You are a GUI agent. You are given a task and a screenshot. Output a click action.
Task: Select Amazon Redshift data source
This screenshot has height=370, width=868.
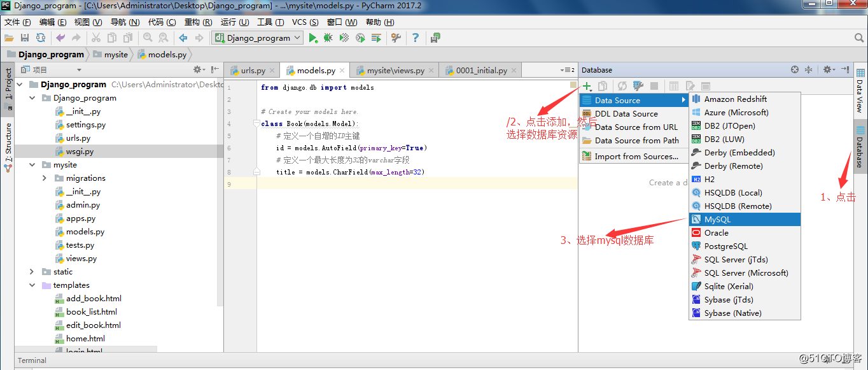click(x=745, y=99)
